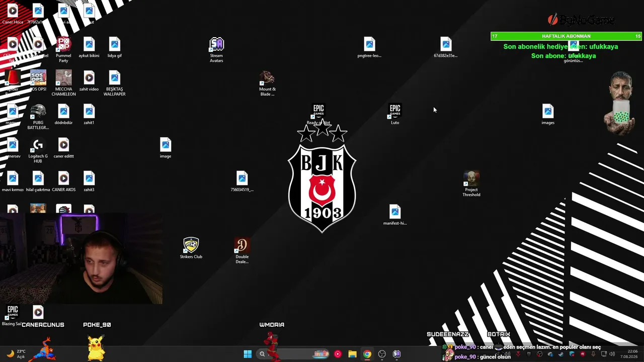Select the BEŞİKTAŞ WALLPAPER image

coord(115,83)
